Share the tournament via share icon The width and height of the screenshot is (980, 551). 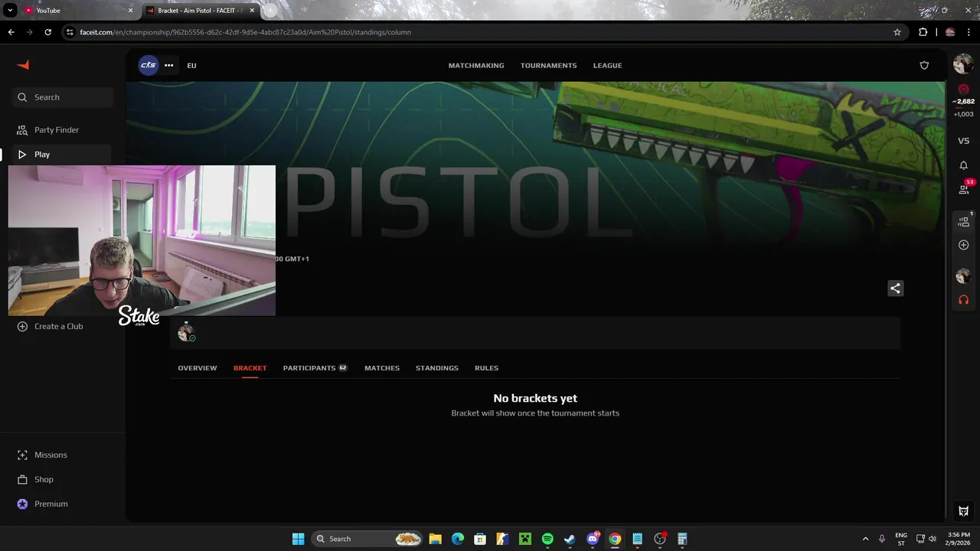tap(895, 289)
